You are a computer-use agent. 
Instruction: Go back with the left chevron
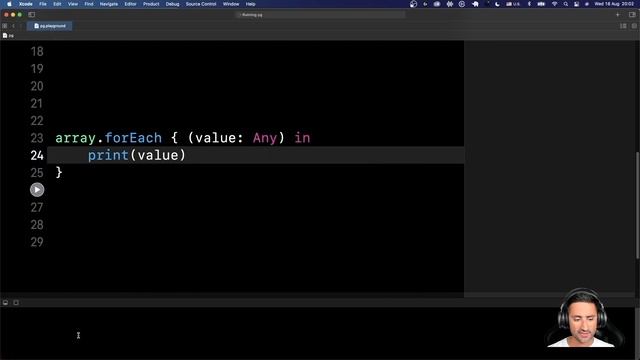click(13, 26)
